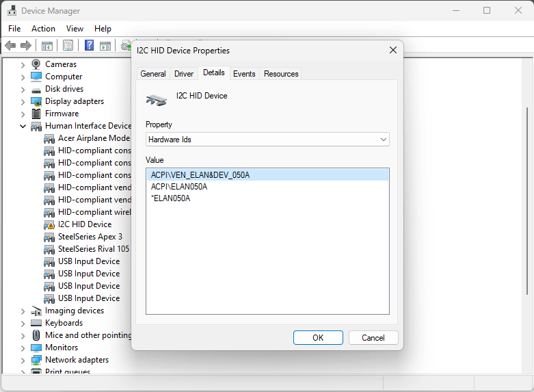Select the Details tab
Screen dimensions: 534x392
point(214,73)
